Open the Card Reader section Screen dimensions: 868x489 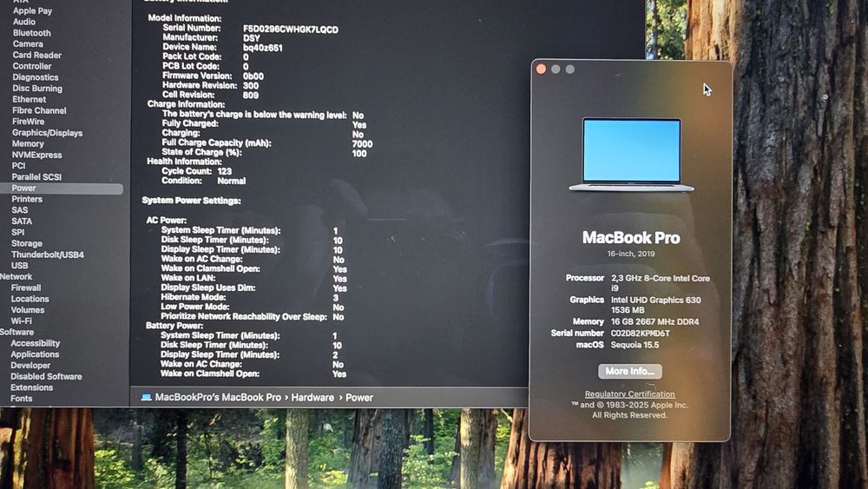(36, 55)
